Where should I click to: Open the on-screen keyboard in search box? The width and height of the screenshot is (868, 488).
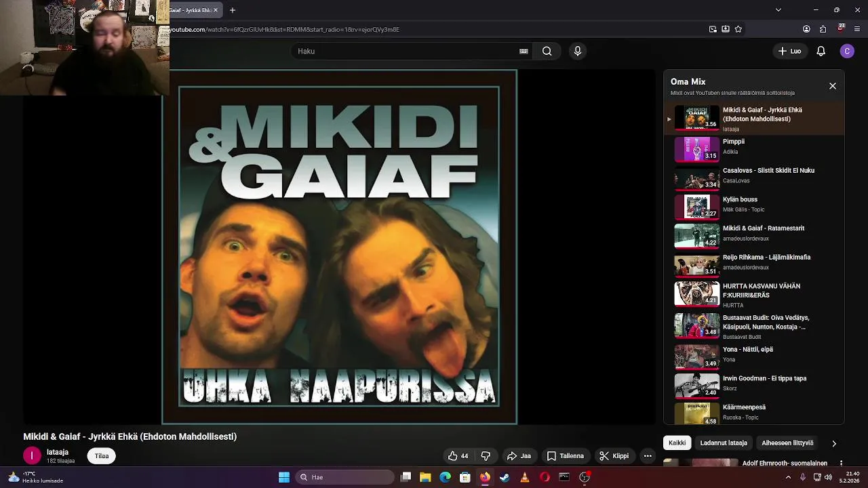point(524,51)
